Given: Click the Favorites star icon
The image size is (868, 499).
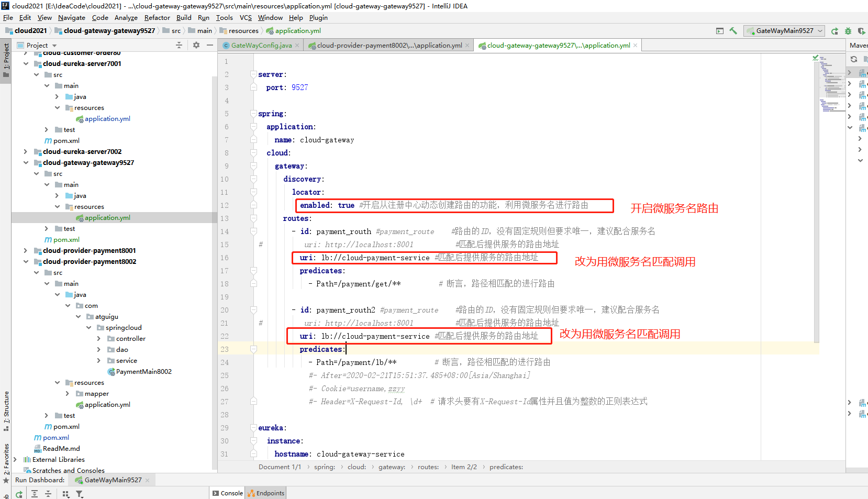Looking at the screenshot, I should click(6, 480).
